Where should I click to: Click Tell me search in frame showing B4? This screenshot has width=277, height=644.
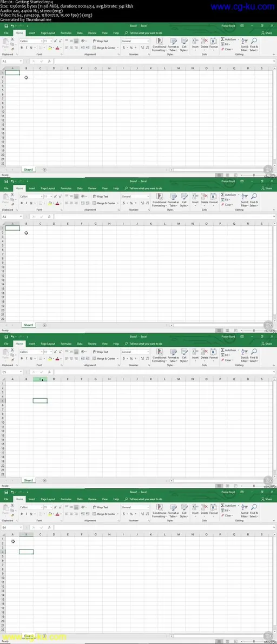144,499
